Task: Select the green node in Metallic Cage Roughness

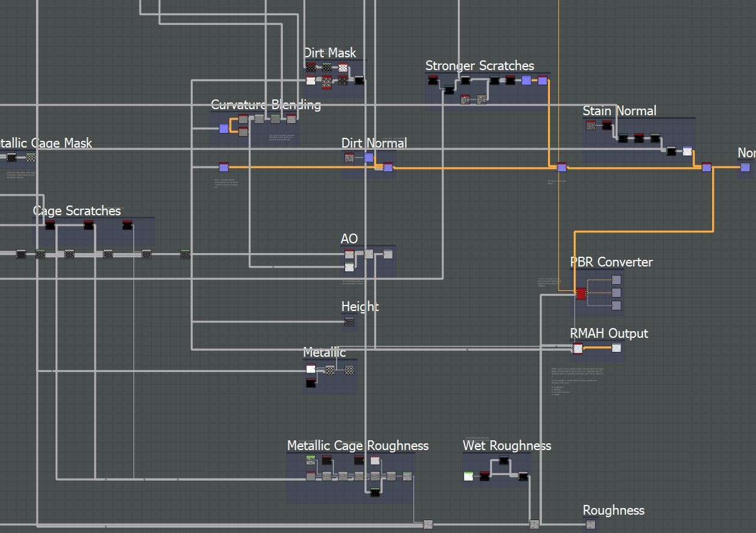Action: click(311, 460)
